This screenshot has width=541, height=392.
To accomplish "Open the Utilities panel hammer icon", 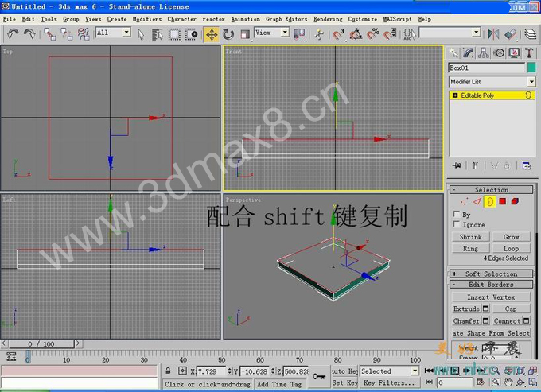I will coord(529,53).
